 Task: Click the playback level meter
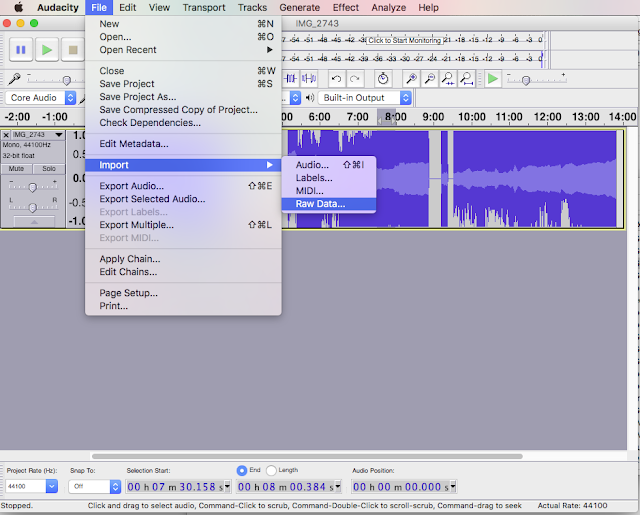coord(411,58)
